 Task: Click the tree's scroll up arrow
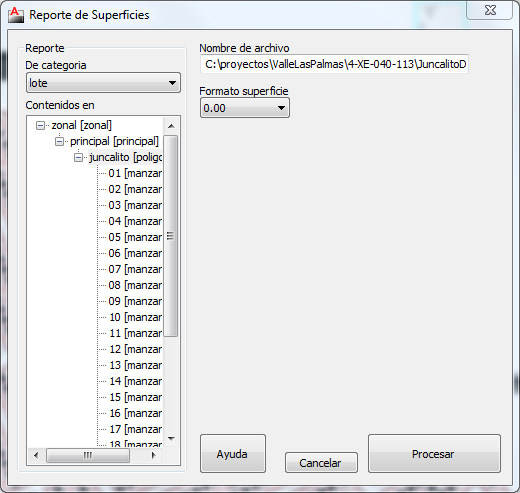click(x=171, y=126)
